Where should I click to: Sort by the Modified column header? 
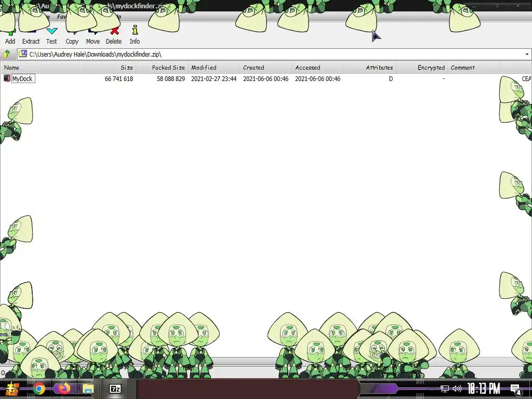coord(214,68)
